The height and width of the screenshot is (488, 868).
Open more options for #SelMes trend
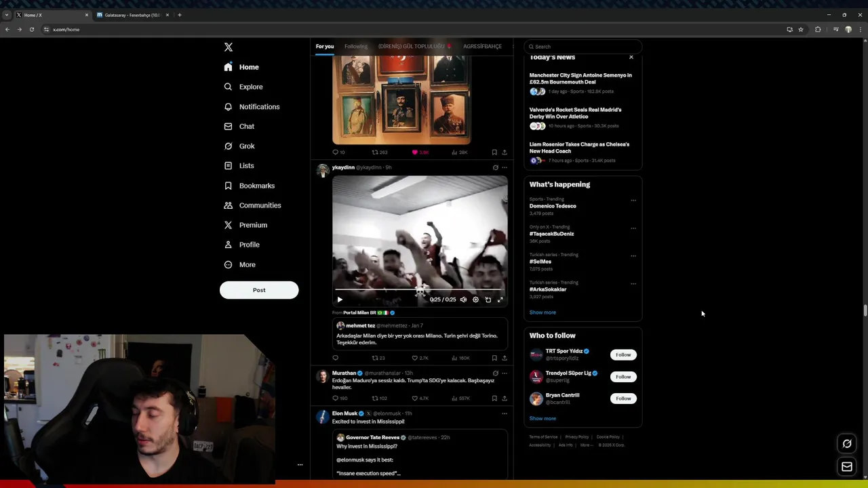click(633, 256)
